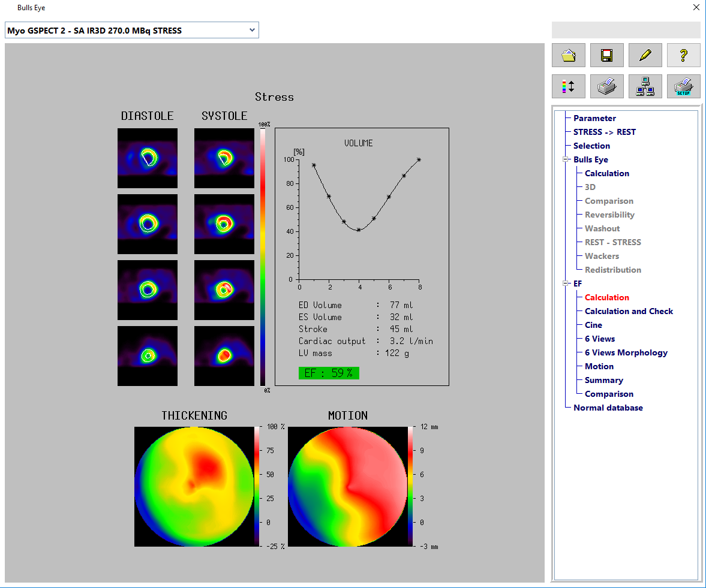Click the plain printer print icon

point(606,86)
